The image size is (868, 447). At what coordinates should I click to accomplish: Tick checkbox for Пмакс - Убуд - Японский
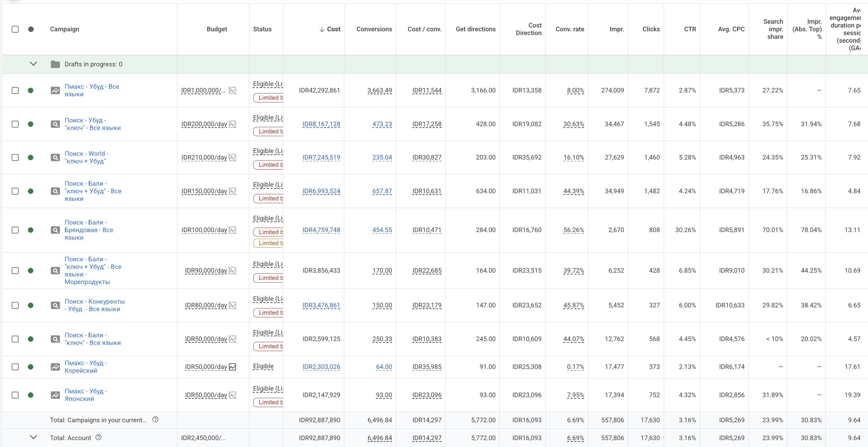pyautogui.click(x=15, y=395)
